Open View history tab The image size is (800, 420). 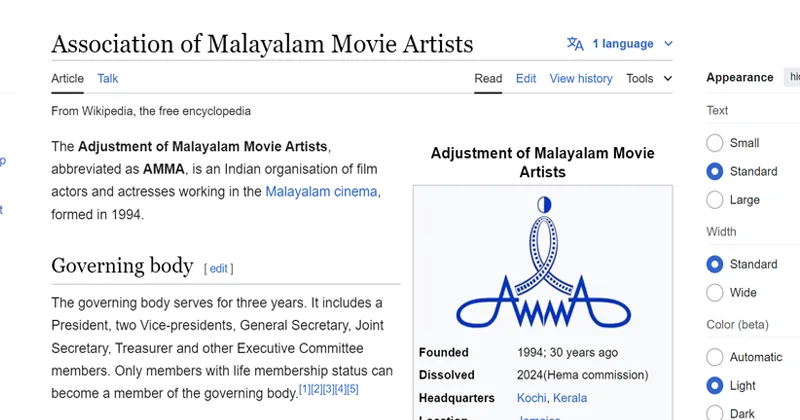click(581, 79)
